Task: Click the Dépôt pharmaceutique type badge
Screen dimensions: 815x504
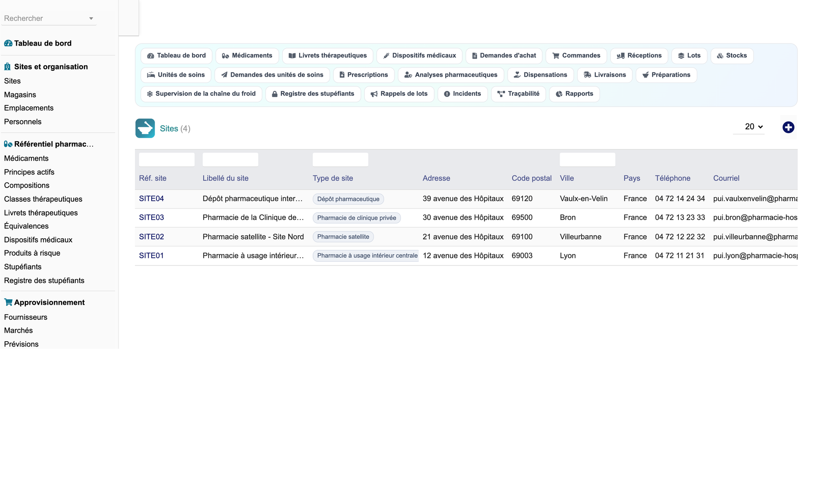Action: point(348,199)
